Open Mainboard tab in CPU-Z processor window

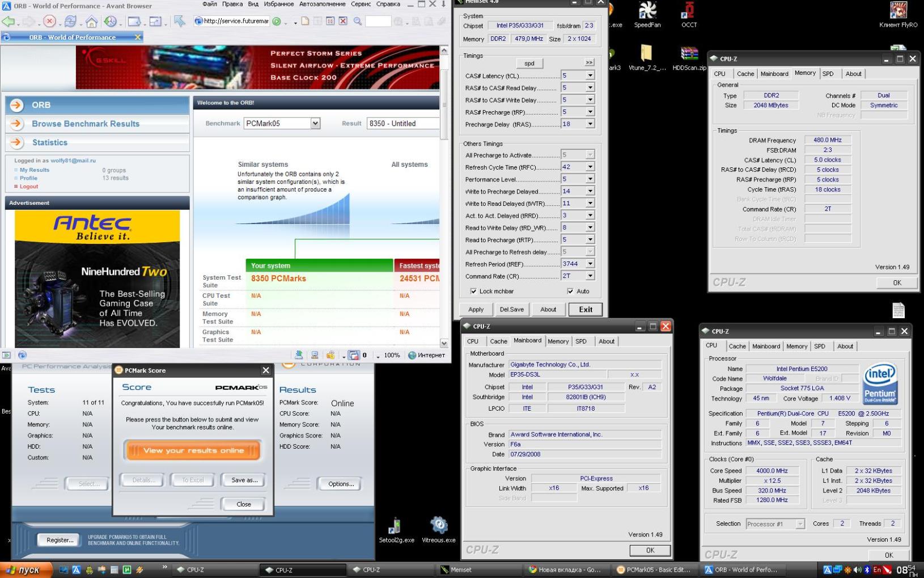click(x=766, y=347)
